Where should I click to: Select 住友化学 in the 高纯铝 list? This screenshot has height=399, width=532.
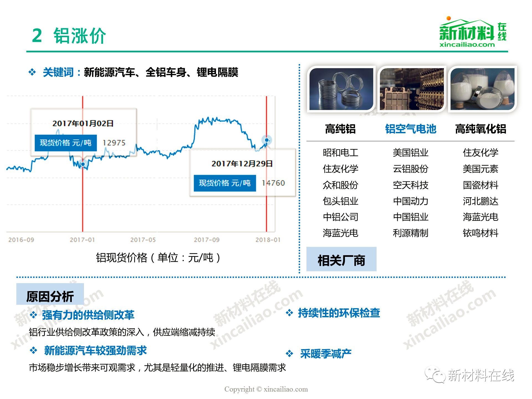click(341, 169)
